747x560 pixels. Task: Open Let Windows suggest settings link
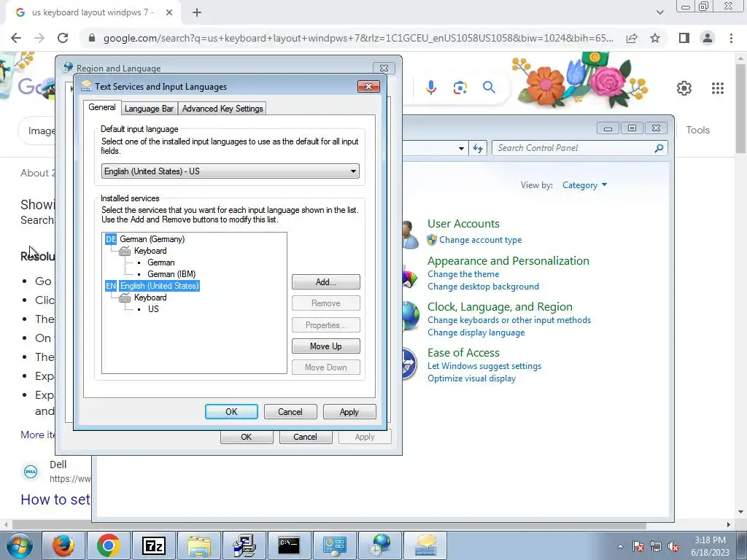pos(484,366)
